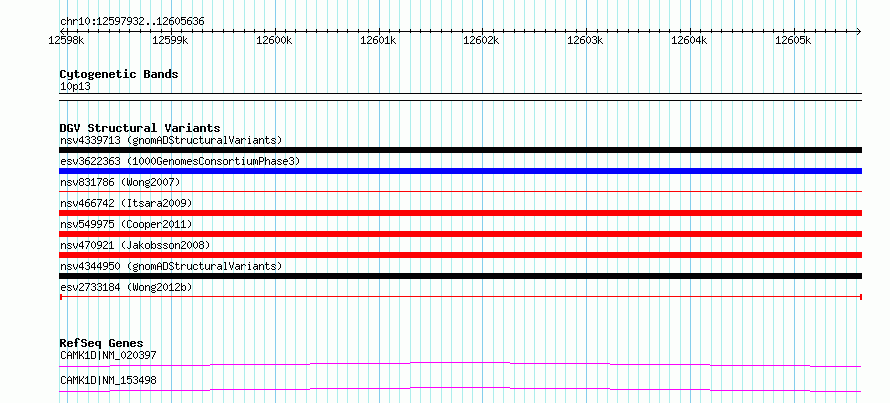Open variant label nsv466742 (Itsara2009)
Image resolution: width=890 pixels, height=403 pixels.
(x=126, y=203)
